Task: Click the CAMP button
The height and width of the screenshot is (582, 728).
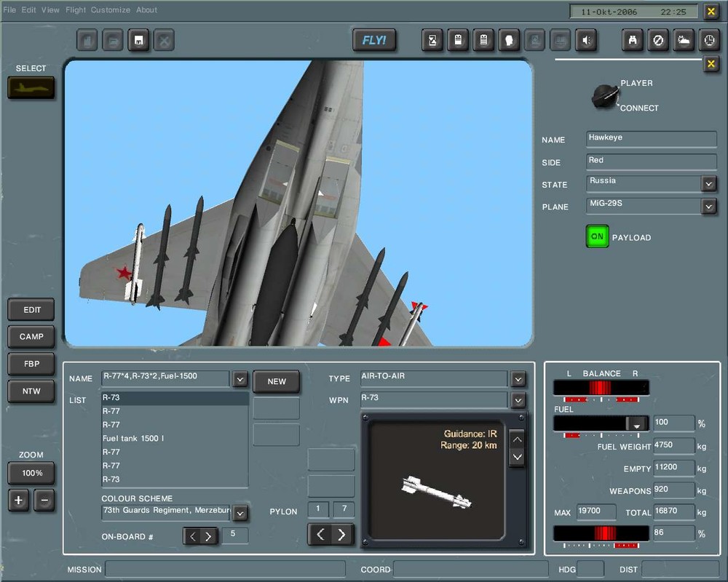Action: point(31,337)
